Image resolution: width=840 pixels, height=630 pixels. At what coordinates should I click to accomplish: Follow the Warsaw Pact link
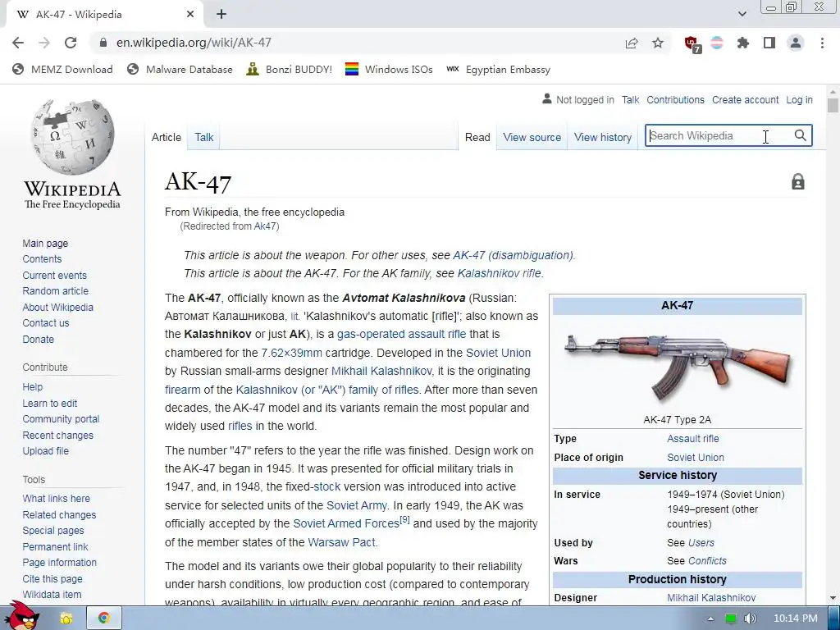point(341,542)
